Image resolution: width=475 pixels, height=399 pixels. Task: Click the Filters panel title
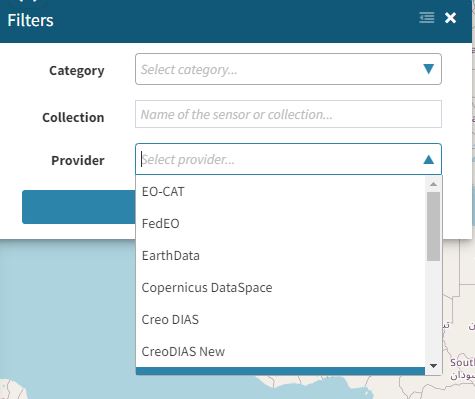30,20
